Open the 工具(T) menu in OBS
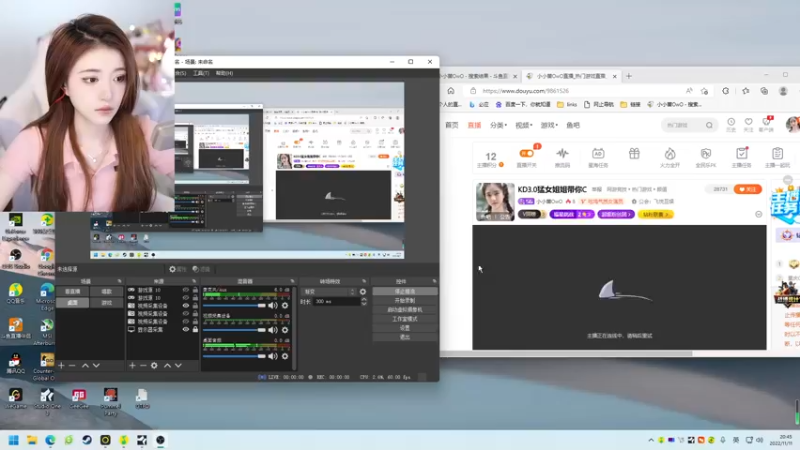800x450 pixels. (x=201, y=73)
